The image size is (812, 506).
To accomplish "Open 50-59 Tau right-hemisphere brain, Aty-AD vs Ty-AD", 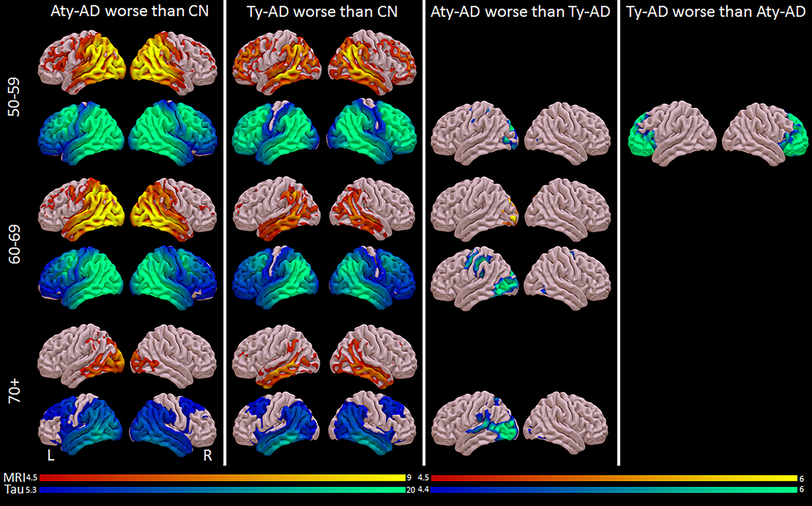I will [x=567, y=134].
